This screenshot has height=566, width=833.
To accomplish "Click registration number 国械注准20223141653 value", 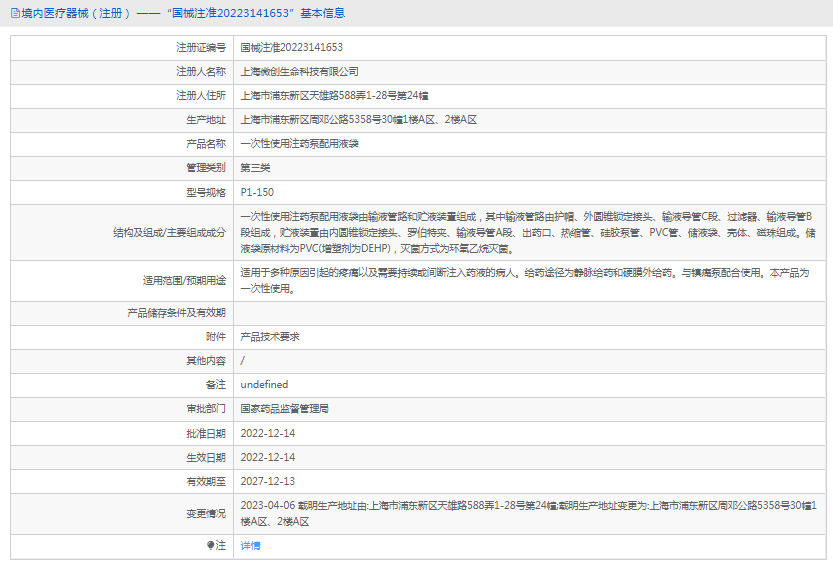I will (292, 47).
